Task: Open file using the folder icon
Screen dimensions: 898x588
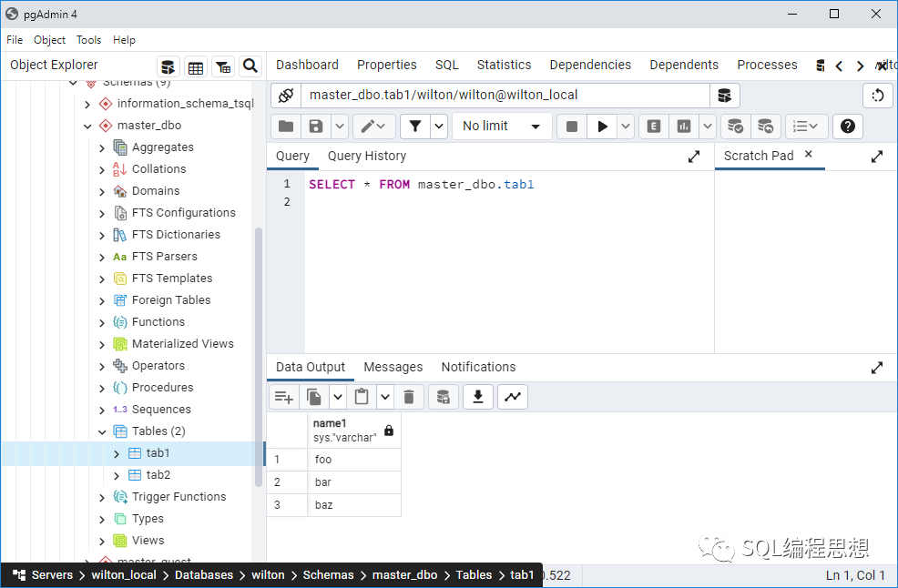Action: [x=286, y=127]
